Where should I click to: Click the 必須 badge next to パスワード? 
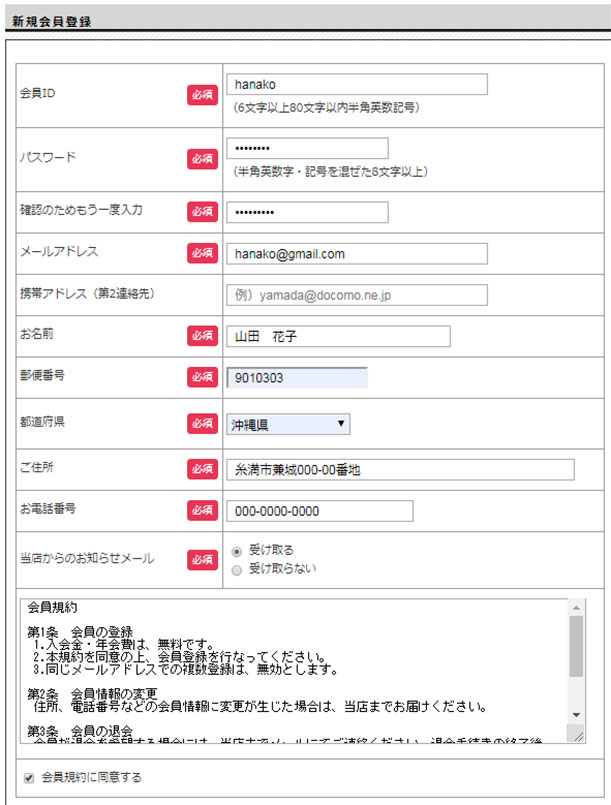202,159
